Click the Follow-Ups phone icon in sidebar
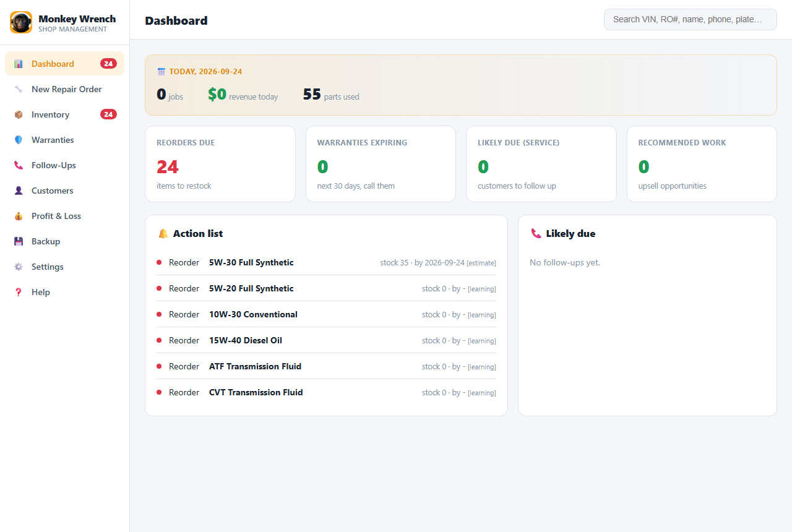 pos(19,165)
